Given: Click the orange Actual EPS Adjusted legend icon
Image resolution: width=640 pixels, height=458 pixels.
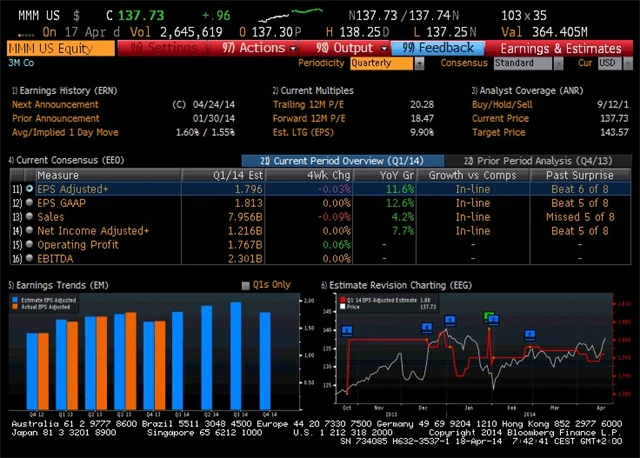Looking at the screenshot, I should click(15, 306).
